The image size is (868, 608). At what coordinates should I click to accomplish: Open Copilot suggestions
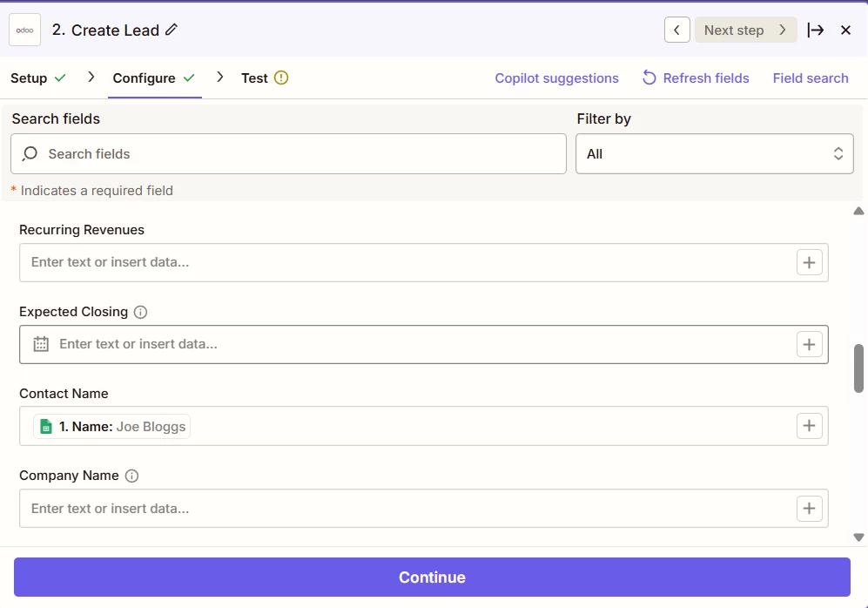[556, 78]
